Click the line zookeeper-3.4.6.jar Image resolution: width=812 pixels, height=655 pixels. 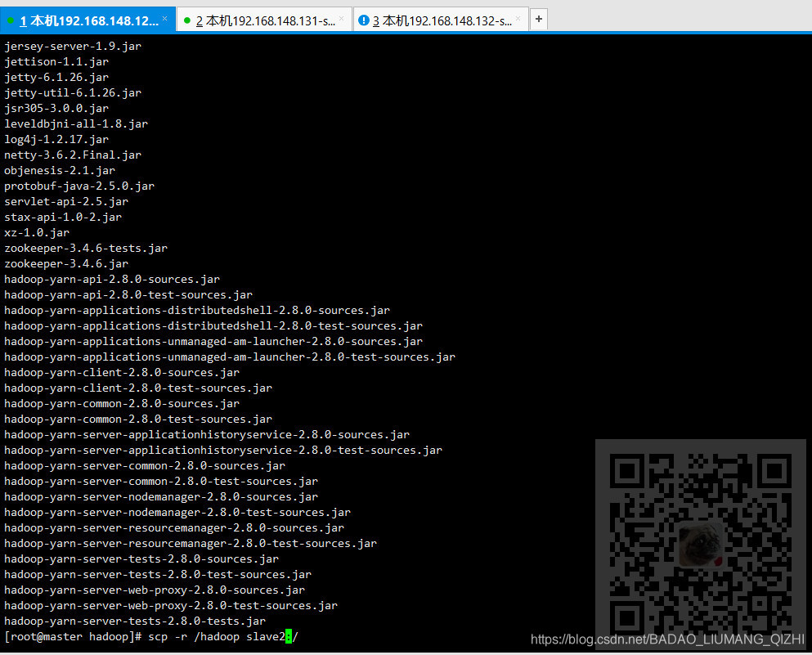(66, 263)
